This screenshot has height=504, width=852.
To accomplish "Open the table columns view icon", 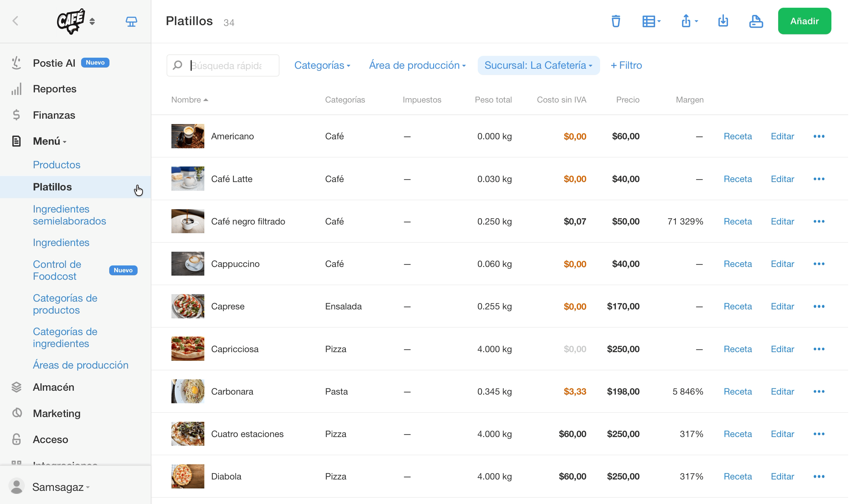I will (x=651, y=21).
